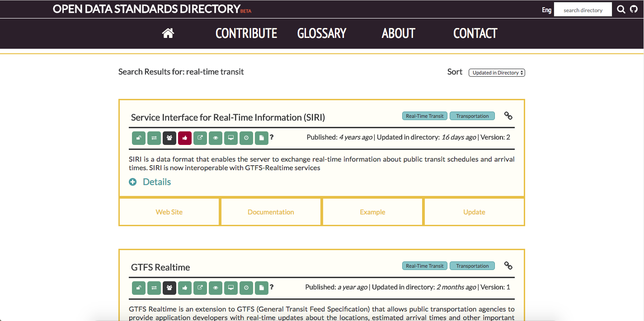Click the external-link icon in the SIRI card
This screenshot has height=321, width=644.
tap(200, 138)
